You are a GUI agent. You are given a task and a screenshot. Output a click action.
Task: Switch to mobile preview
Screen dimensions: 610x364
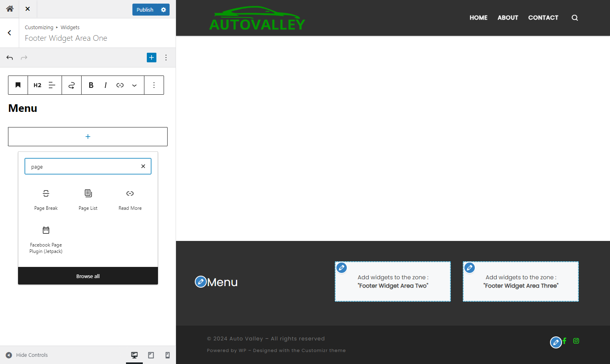pyautogui.click(x=168, y=355)
